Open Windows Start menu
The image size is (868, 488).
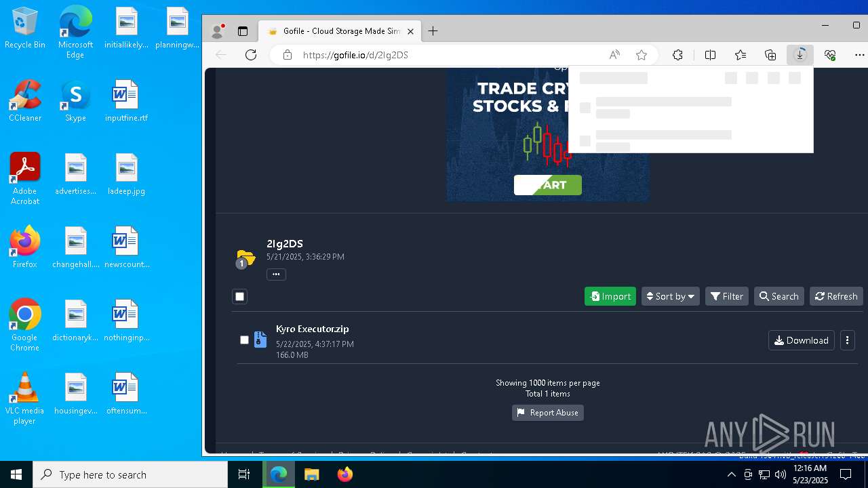pyautogui.click(x=16, y=474)
